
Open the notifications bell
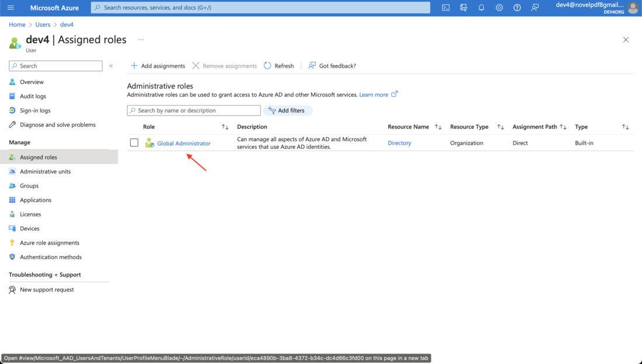[x=481, y=8]
